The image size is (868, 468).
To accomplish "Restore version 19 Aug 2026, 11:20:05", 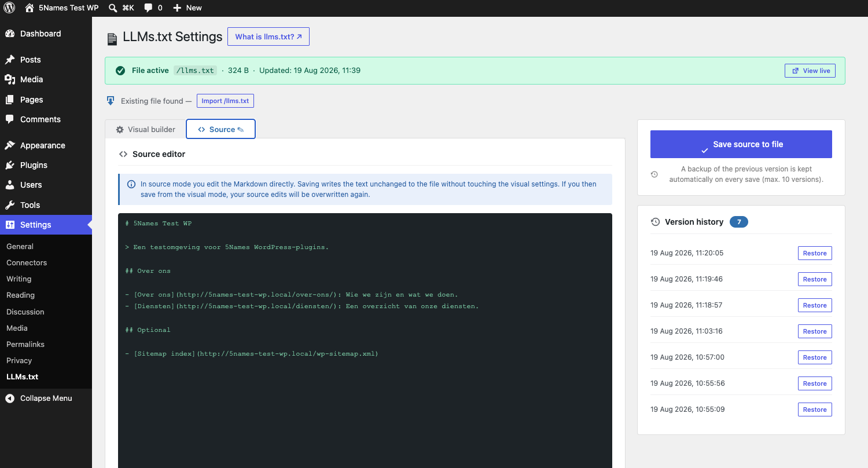I will 815,253.
